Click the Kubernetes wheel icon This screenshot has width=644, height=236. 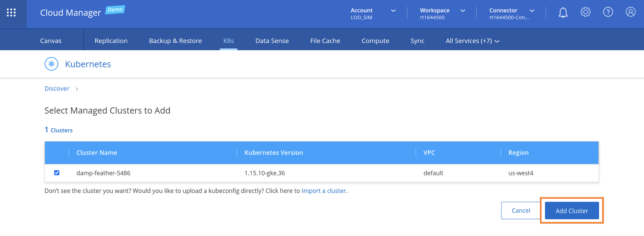[x=51, y=64]
